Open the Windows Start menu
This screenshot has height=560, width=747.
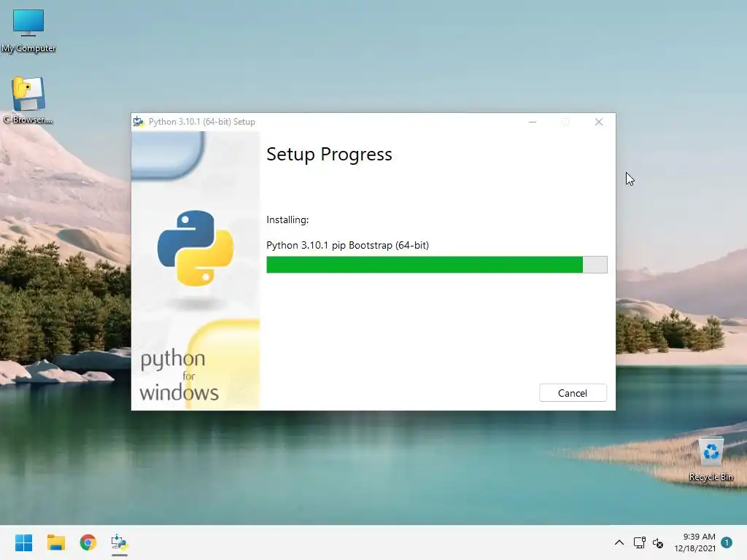point(23,542)
